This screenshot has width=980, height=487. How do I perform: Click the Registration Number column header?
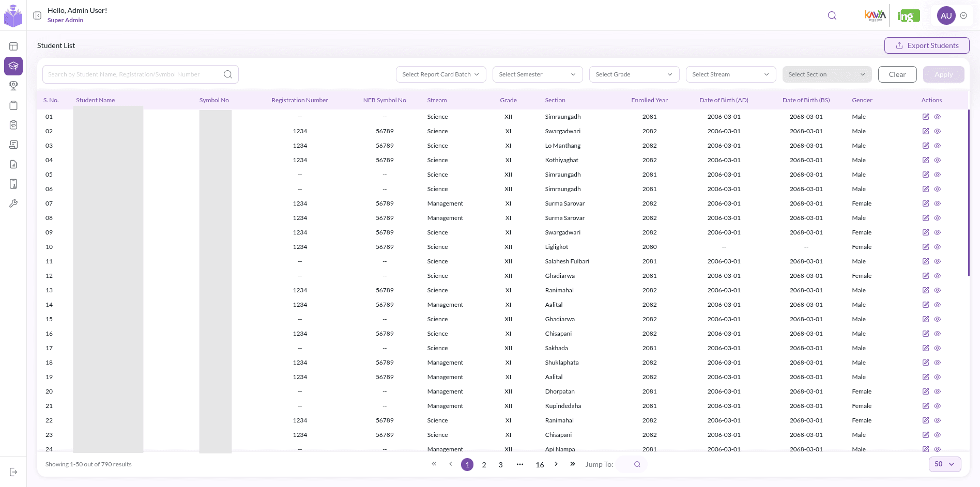click(300, 100)
